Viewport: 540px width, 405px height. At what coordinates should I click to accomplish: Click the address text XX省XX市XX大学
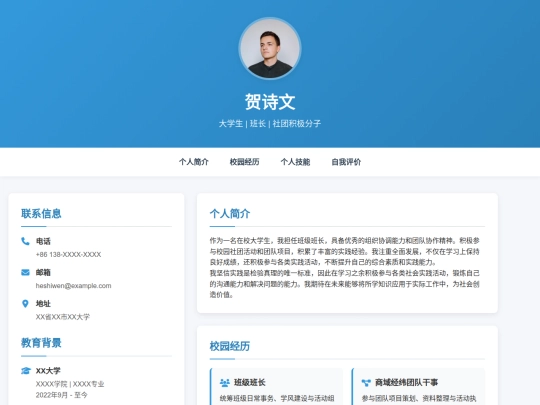tap(63, 317)
